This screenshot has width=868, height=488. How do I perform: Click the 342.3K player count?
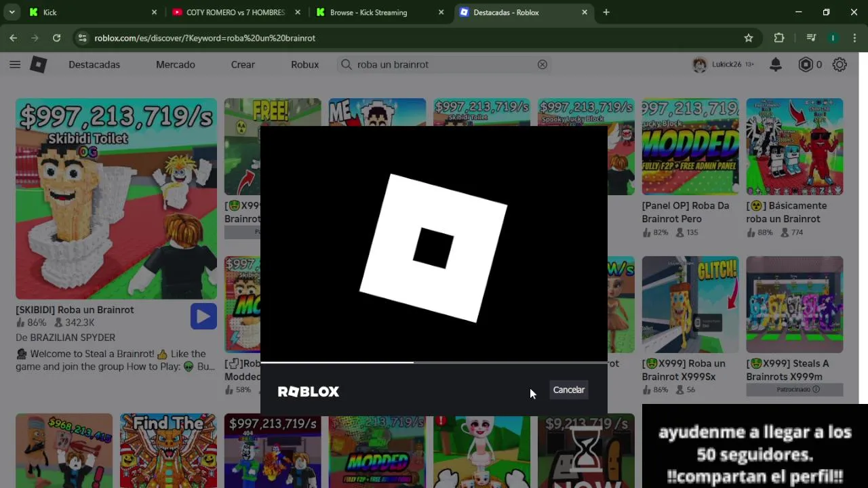(x=75, y=323)
